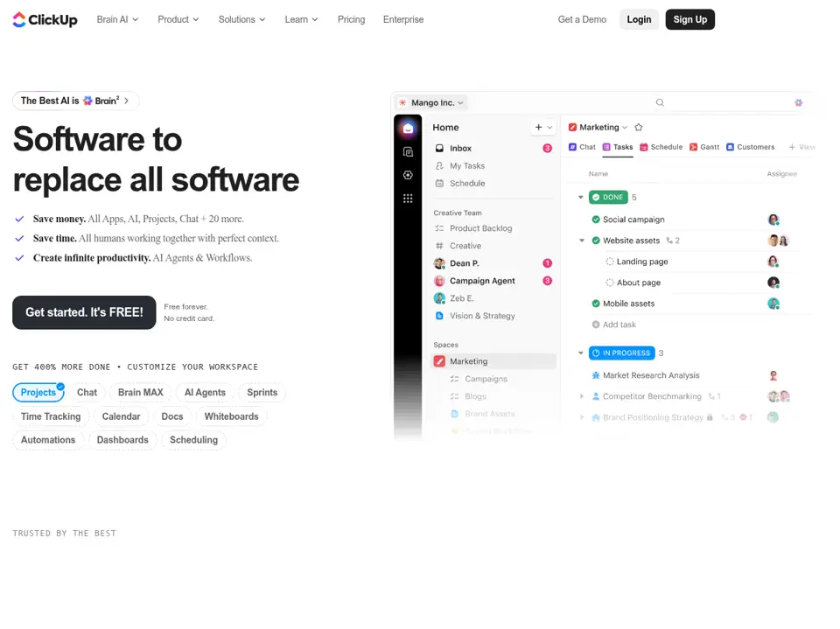Favorite Marketing with star icon

[639, 127]
